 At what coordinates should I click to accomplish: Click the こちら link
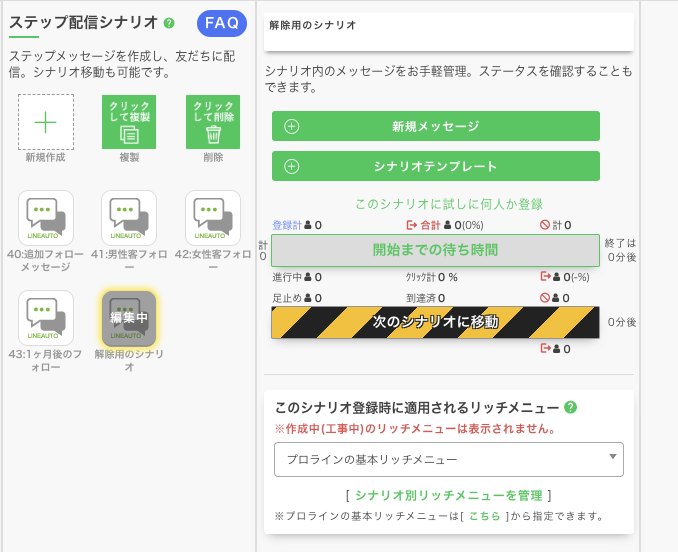click(x=484, y=516)
